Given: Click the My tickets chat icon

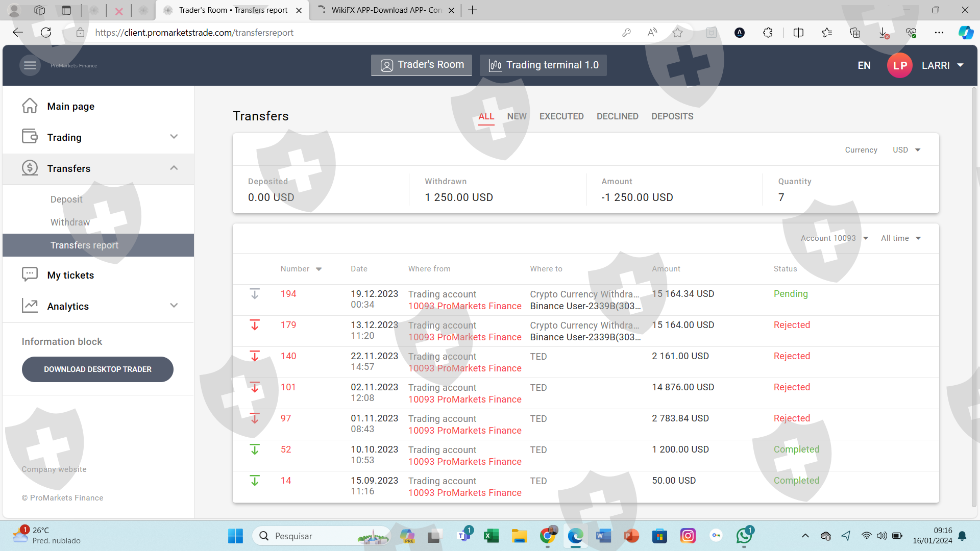Looking at the screenshot, I should (30, 274).
